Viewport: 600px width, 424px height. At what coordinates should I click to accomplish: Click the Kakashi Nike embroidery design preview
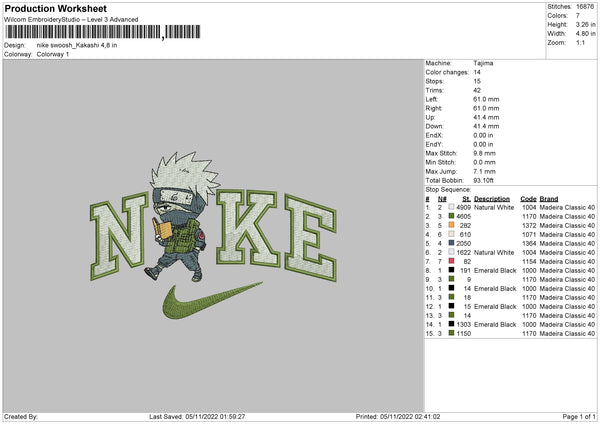214,236
